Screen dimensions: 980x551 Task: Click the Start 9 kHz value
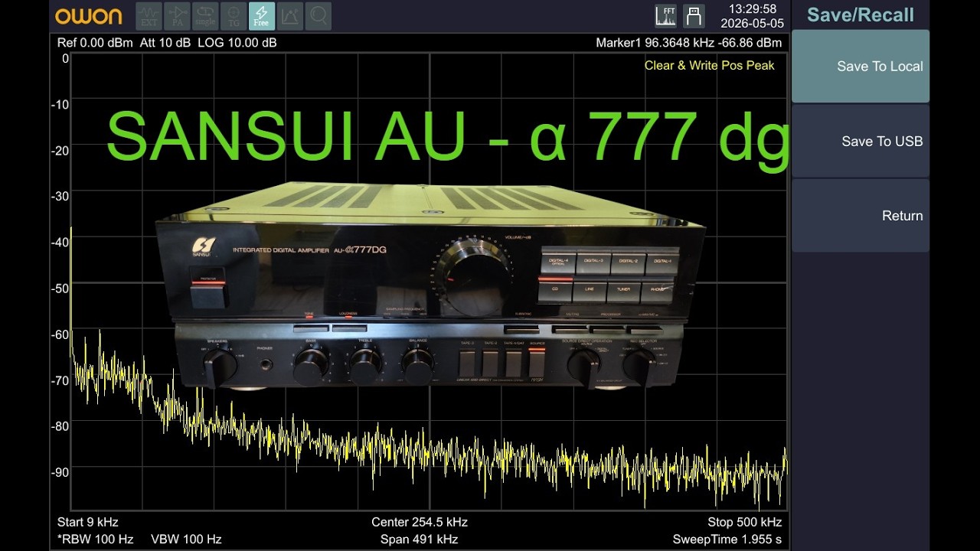(87, 522)
